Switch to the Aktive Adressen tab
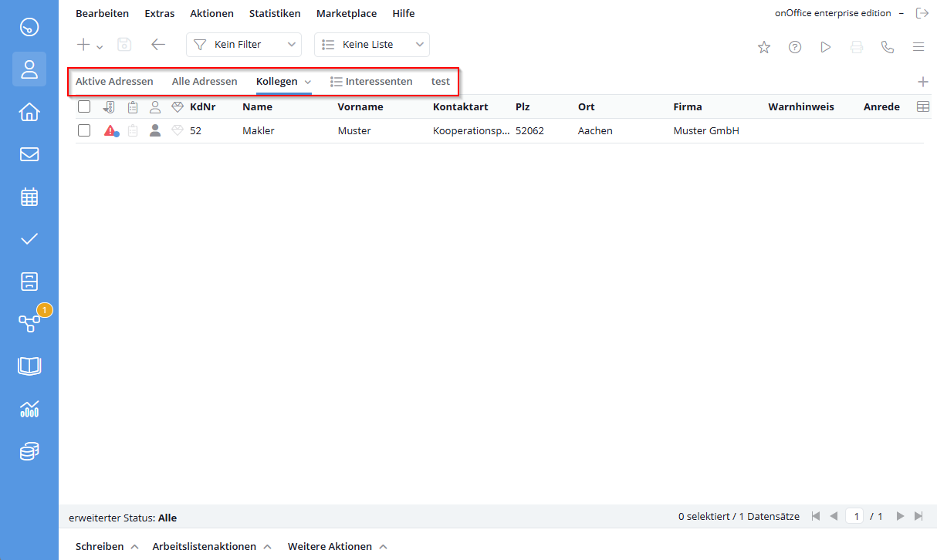The image size is (937, 560). click(114, 81)
